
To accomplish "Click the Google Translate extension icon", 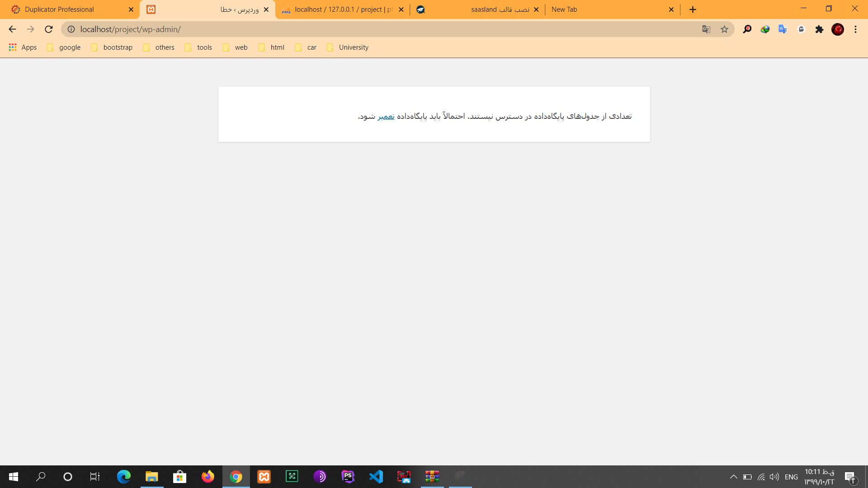I will coord(783,29).
